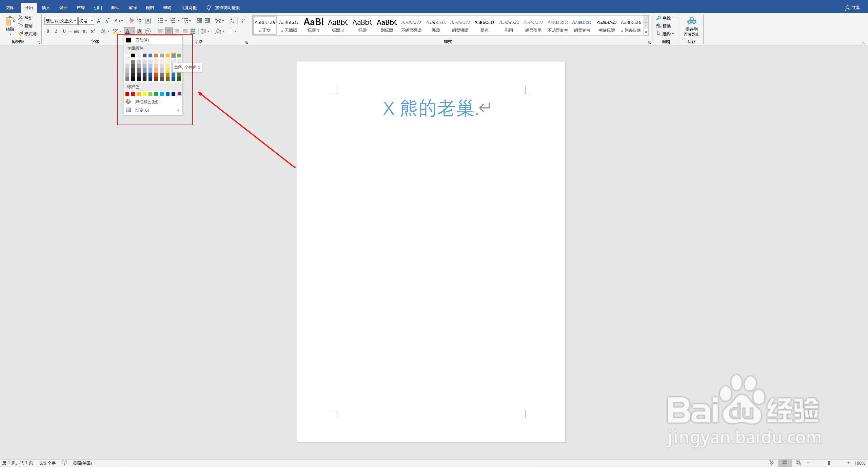This screenshot has width=868, height=467.
Task: Choose More Colors (其他颜色) option
Action: click(148, 101)
